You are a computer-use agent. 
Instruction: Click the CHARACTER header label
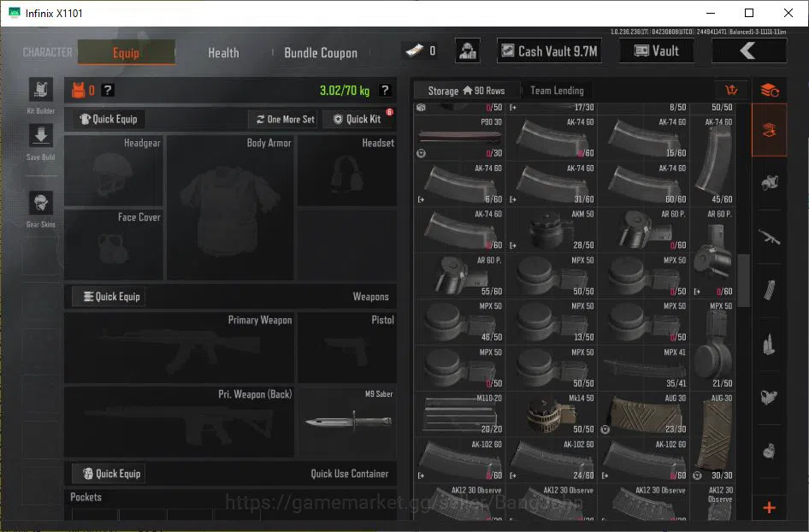pos(48,52)
